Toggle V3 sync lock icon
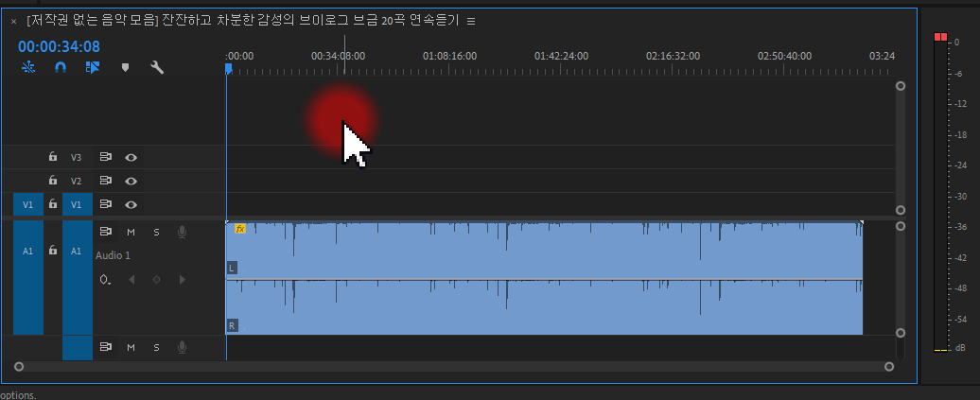980x400 pixels. coord(106,158)
